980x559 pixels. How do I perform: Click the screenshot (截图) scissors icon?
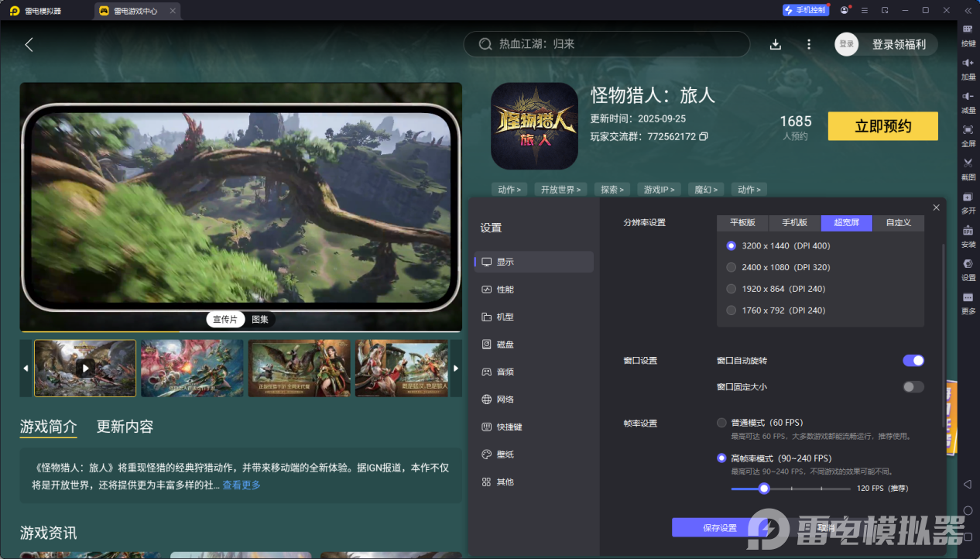pos(968,163)
